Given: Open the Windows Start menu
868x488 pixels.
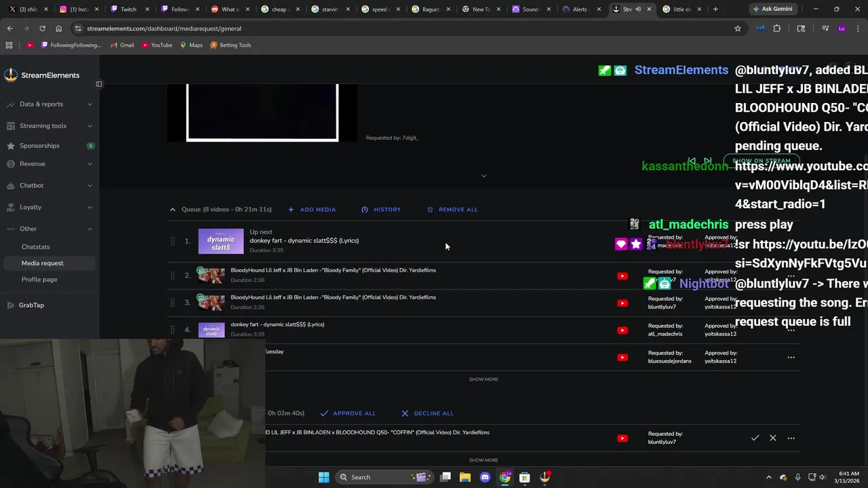Looking at the screenshot, I should click(x=323, y=477).
